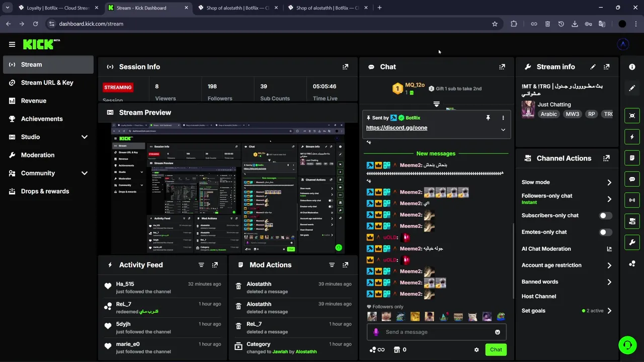
Task: Click the Kick logo
Action: click(41, 44)
